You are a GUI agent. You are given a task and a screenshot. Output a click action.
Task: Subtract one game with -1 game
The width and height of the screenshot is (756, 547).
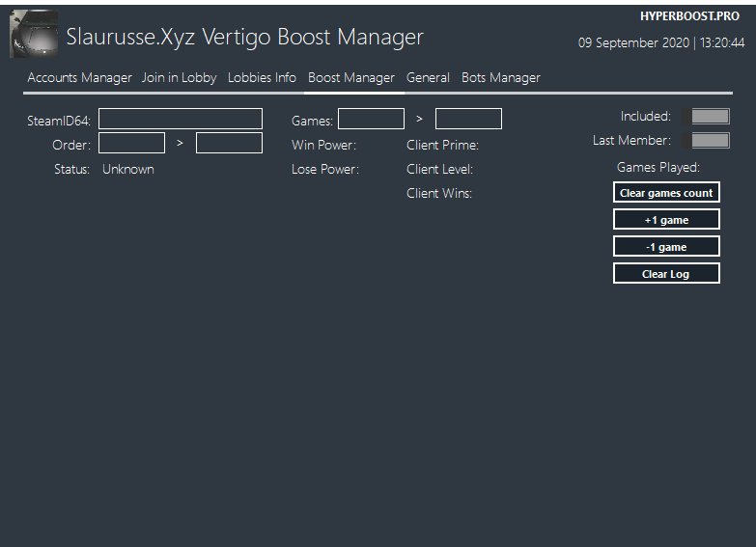tap(666, 246)
